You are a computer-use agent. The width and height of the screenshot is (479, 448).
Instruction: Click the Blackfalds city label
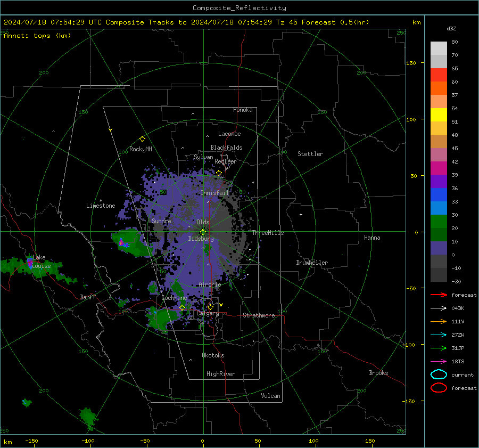(x=226, y=148)
